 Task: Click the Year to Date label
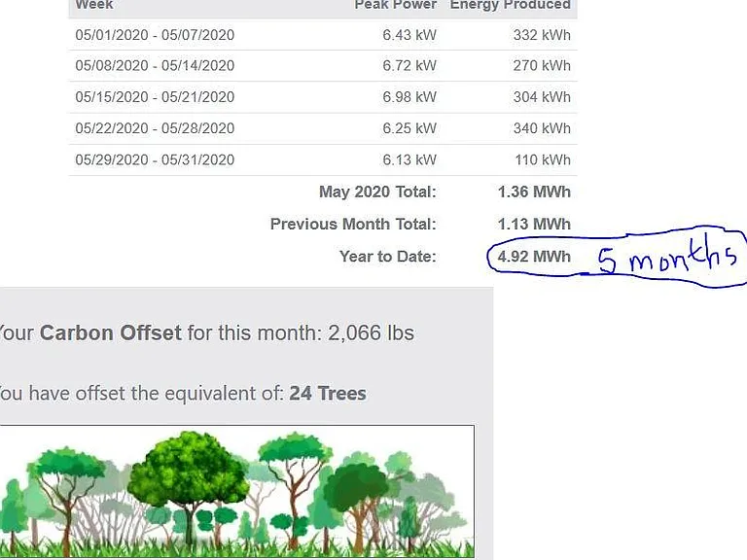pos(388,257)
